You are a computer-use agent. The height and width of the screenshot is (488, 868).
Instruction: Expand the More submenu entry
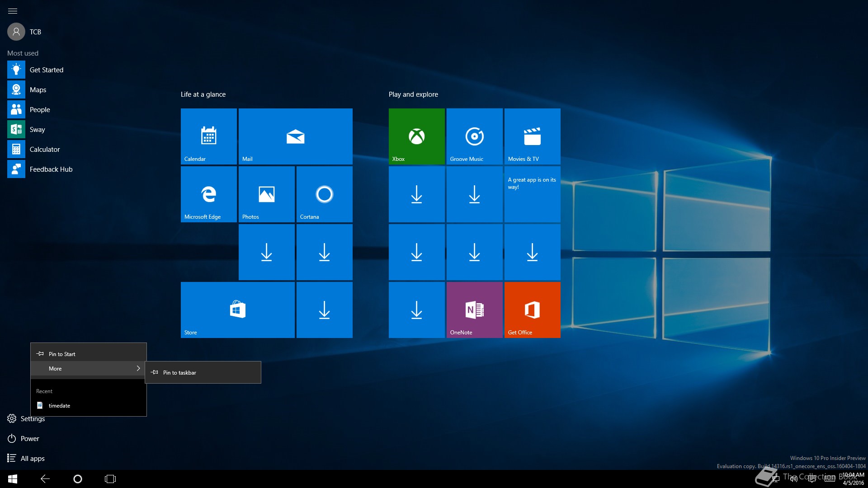point(89,368)
